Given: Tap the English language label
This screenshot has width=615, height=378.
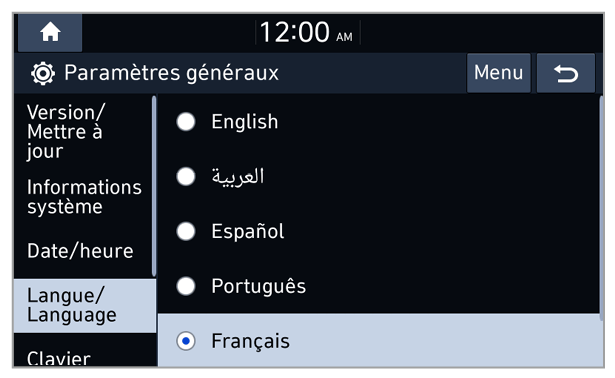Looking at the screenshot, I should (x=245, y=122).
